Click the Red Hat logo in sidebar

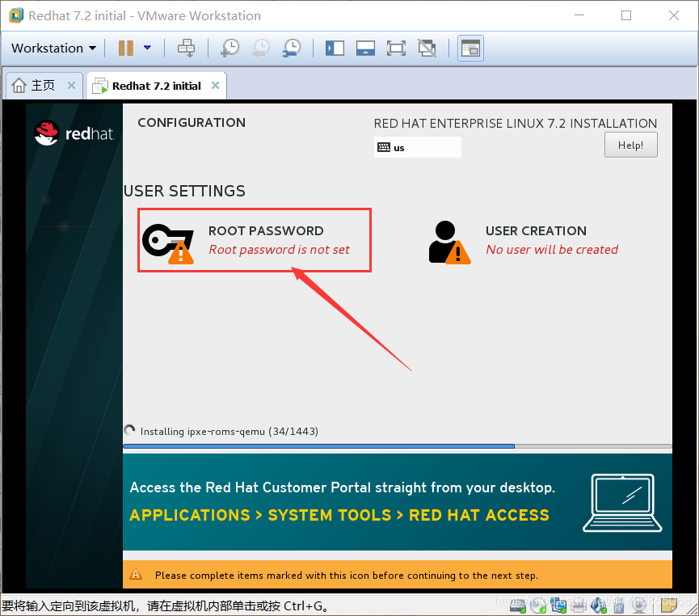point(74,133)
